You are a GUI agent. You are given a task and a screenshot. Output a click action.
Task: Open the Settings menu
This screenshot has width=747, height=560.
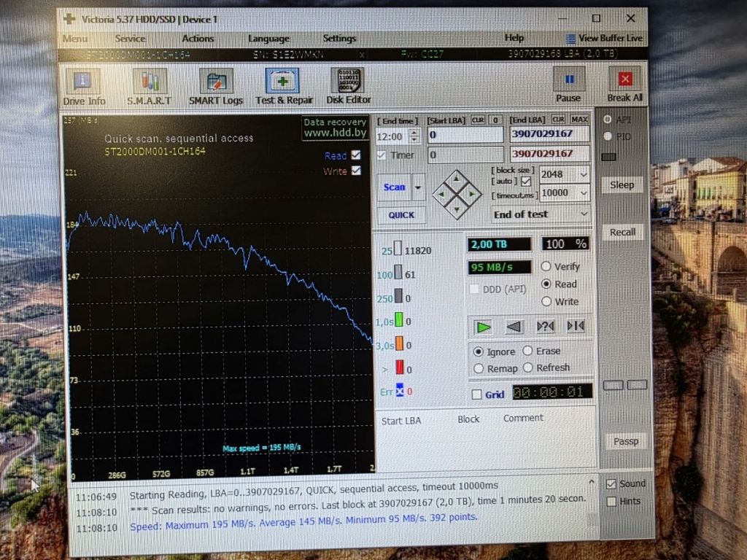click(339, 38)
